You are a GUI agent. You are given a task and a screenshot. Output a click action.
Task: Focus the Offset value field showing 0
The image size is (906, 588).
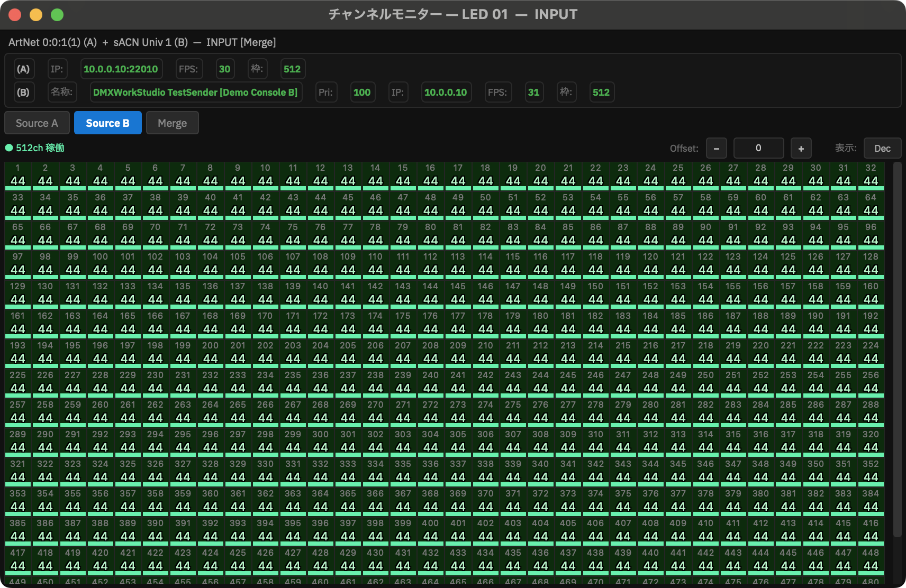click(x=758, y=149)
